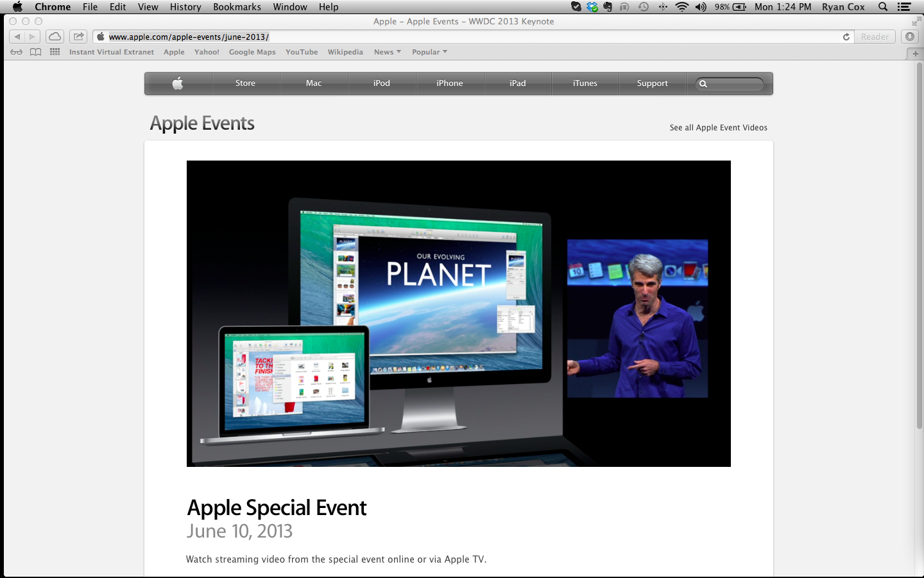This screenshot has height=578, width=924.
Task: Focus the Apple site search field
Action: coord(730,83)
